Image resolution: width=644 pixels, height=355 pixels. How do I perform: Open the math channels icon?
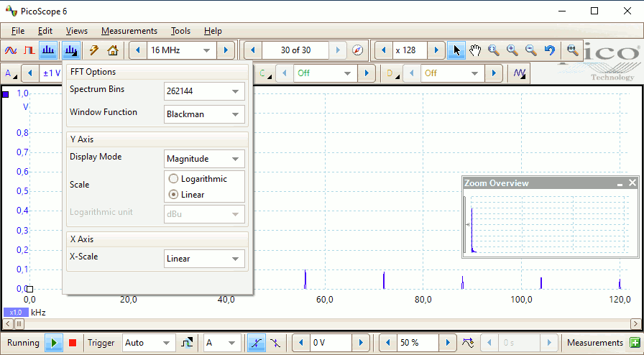(520, 73)
